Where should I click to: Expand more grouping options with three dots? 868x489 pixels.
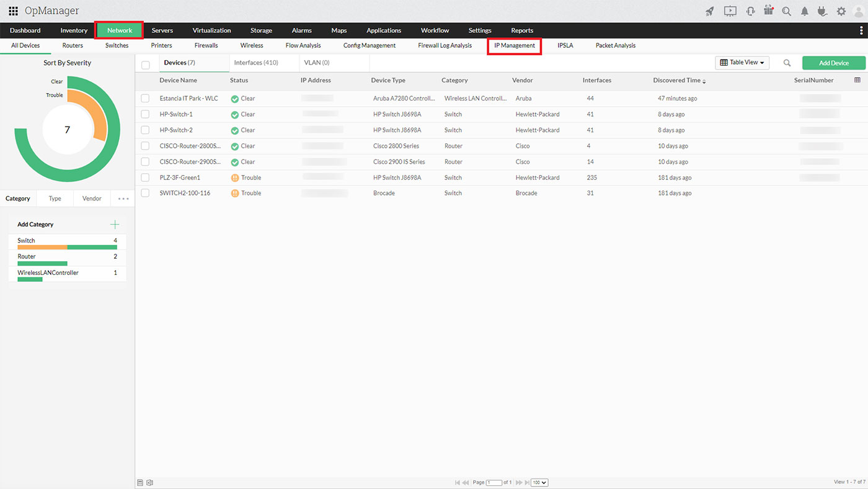(x=123, y=199)
